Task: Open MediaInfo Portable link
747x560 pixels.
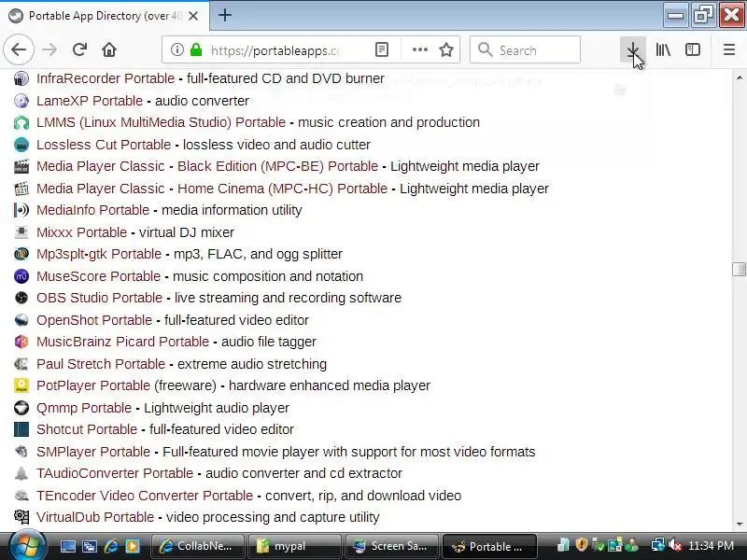Action: (92, 210)
